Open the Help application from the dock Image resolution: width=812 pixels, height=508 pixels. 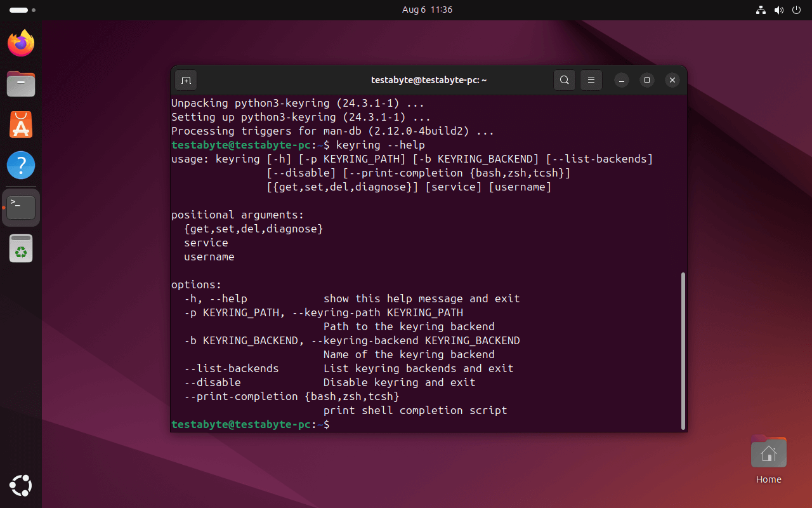(x=20, y=165)
